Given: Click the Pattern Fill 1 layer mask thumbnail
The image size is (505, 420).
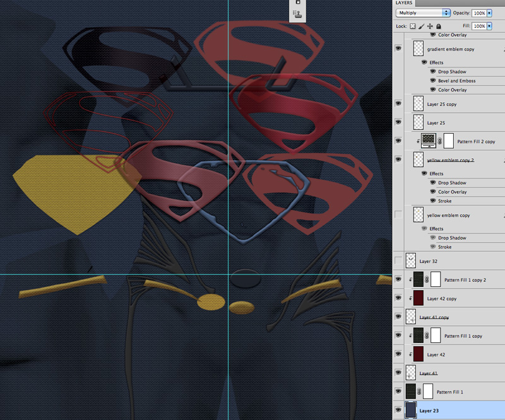Looking at the screenshot, I should click(x=428, y=392).
